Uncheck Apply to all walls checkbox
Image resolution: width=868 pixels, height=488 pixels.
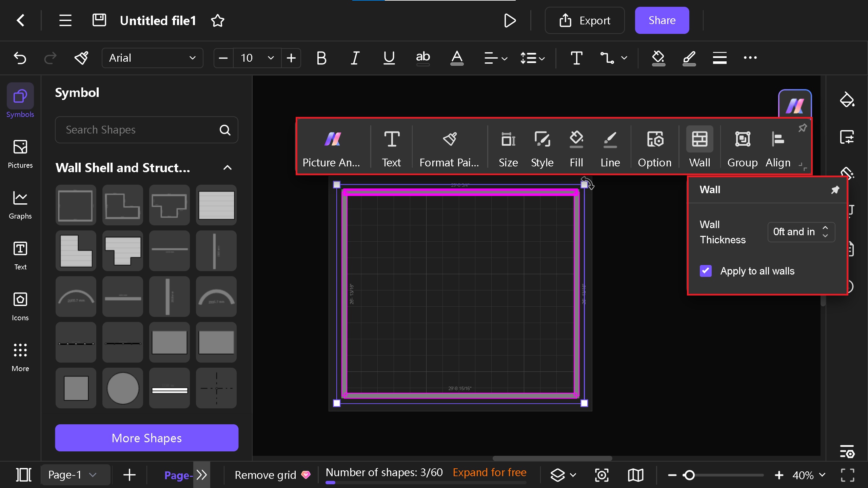point(706,271)
